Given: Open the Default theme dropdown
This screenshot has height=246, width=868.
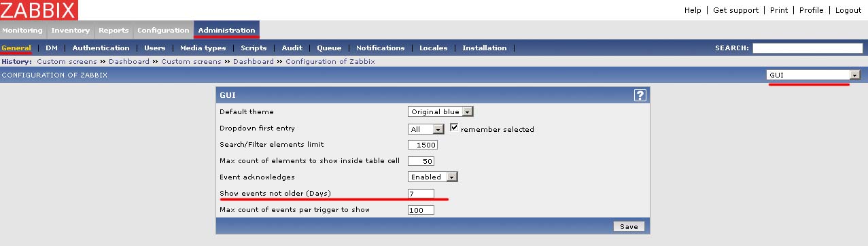Looking at the screenshot, I should [x=440, y=111].
